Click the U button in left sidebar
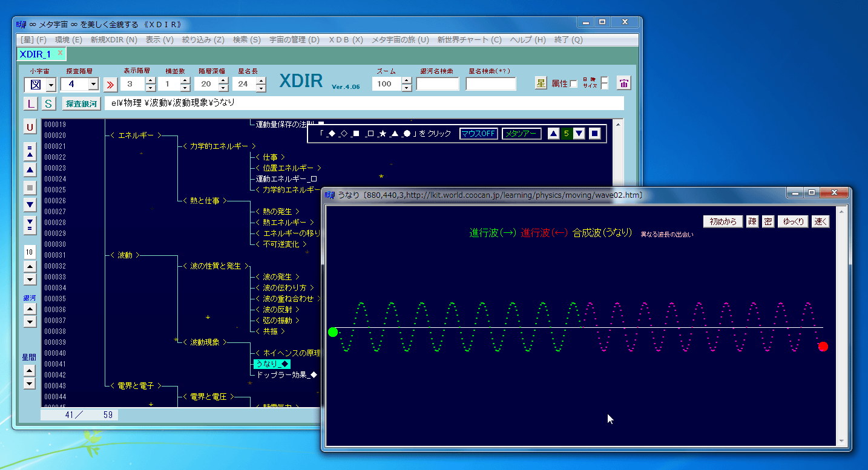This screenshot has height=470, width=868. click(x=30, y=127)
